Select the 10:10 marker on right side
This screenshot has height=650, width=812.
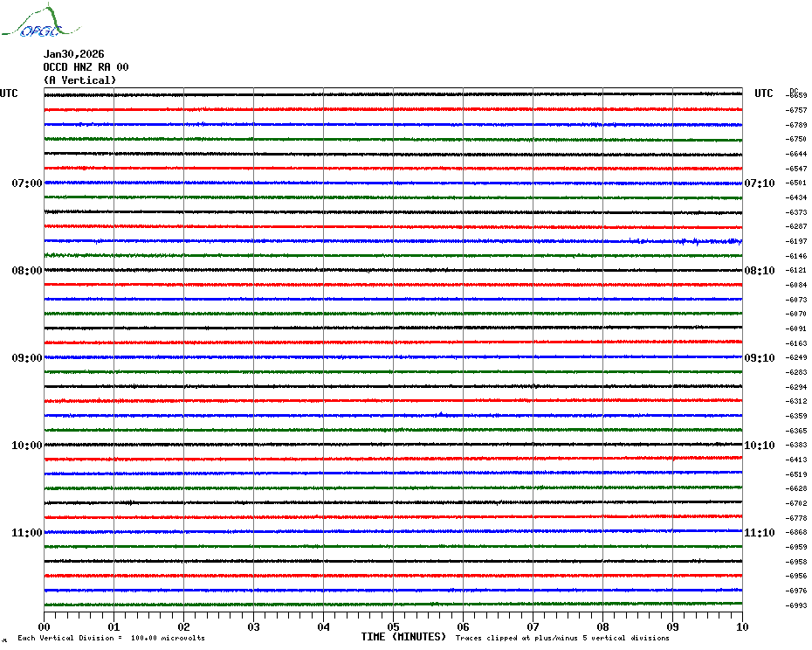(x=759, y=446)
